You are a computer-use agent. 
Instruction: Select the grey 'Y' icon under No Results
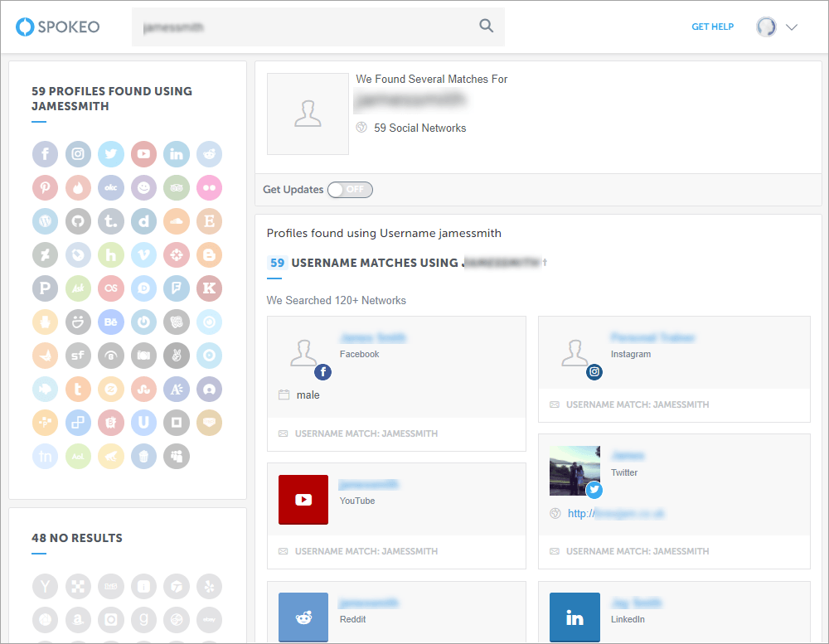[46, 586]
